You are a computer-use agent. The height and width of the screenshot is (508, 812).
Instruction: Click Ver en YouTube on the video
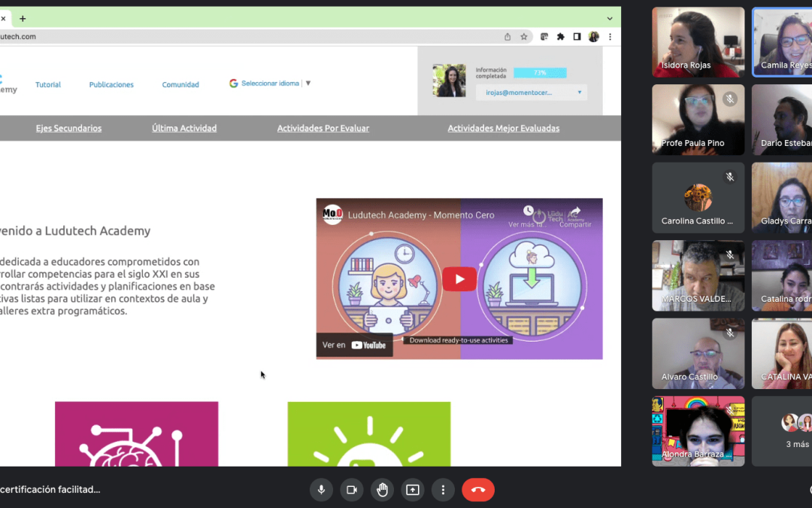(x=354, y=345)
